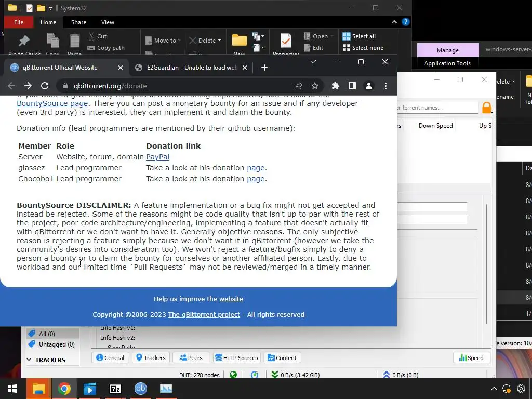The image size is (532, 399).
Task: Switch to E2Guardian tab
Action: tap(191, 68)
